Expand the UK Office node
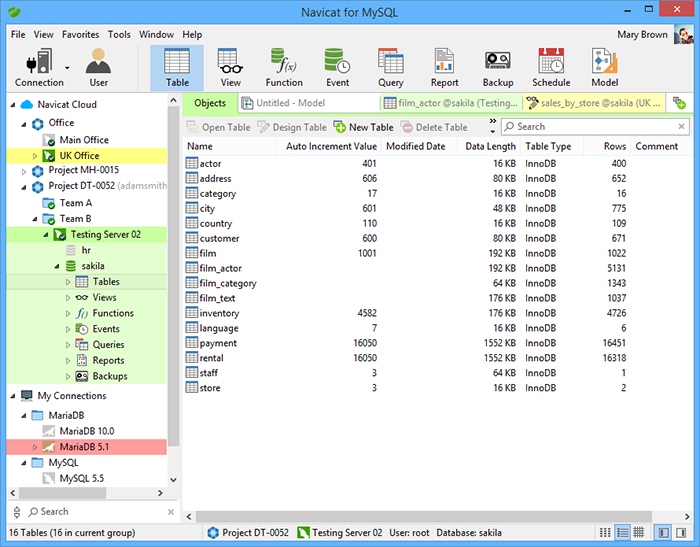The height and width of the screenshot is (547, 700). click(x=35, y=156)
